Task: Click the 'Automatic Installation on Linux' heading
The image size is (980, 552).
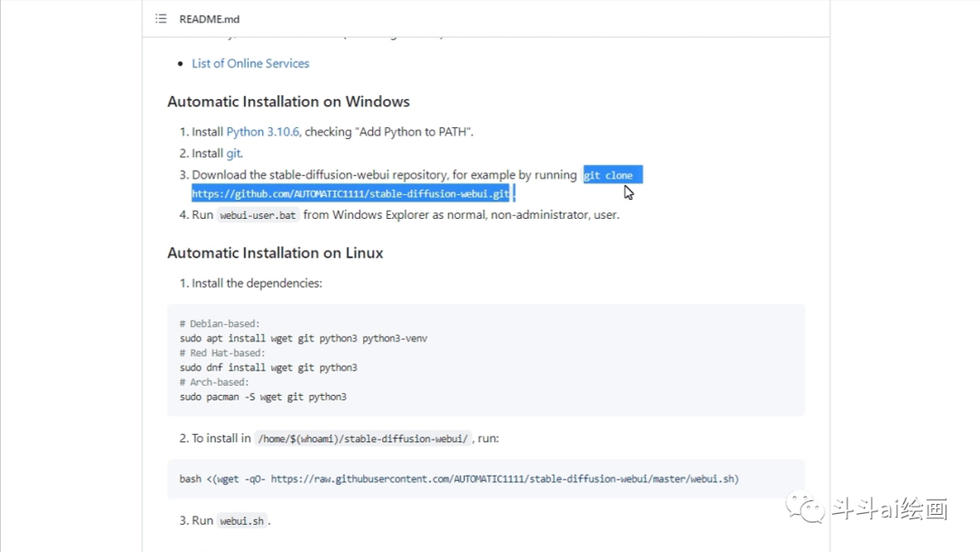Action: 275,252
